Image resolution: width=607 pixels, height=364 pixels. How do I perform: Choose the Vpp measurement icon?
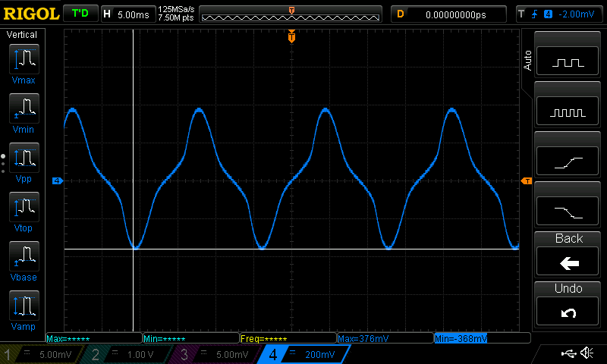[x=24, y=162]
